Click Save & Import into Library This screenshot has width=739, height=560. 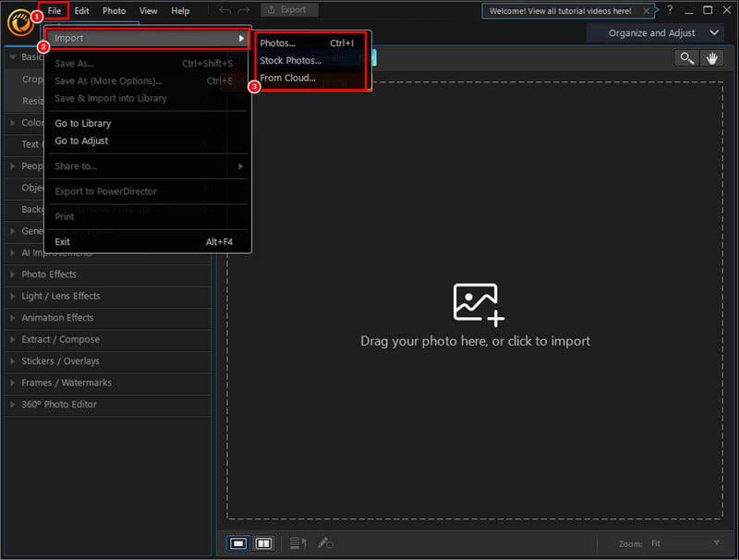tap(147, 98)
